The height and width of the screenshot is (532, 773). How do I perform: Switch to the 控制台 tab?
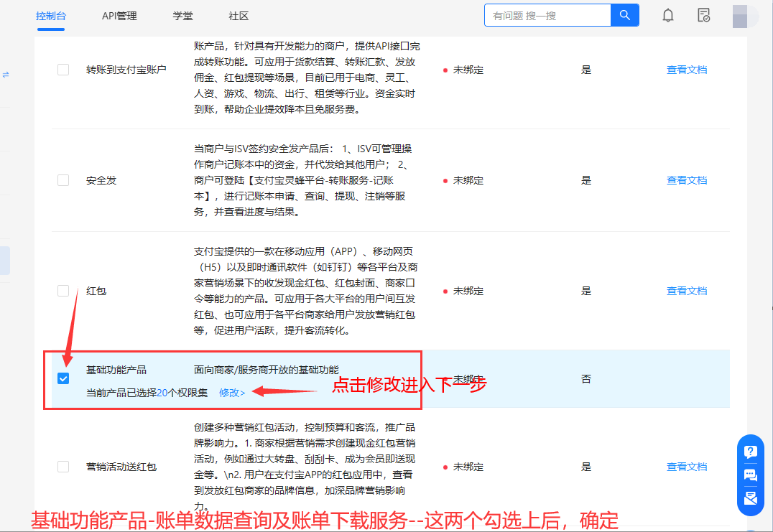click(51, 16)
